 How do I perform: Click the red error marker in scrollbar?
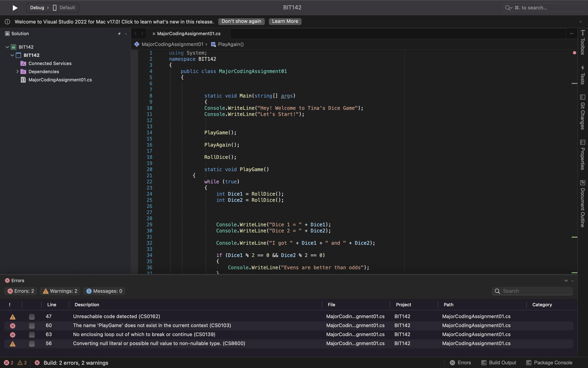click(x=574, y=53)
